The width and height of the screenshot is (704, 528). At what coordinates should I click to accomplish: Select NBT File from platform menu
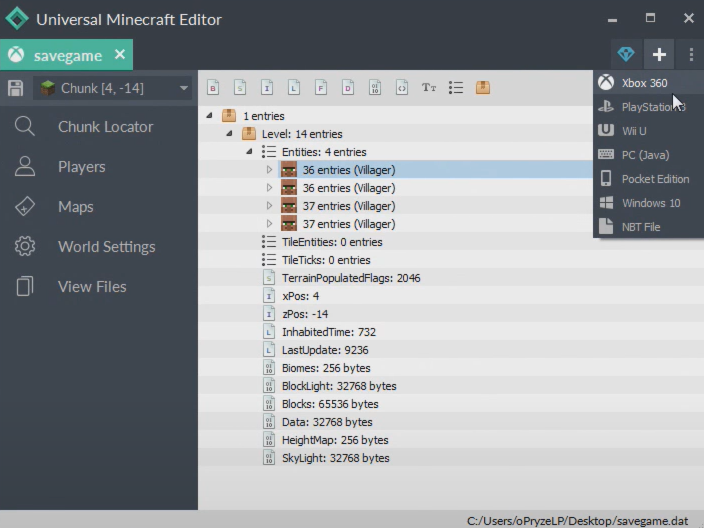[x=648, y=227]
